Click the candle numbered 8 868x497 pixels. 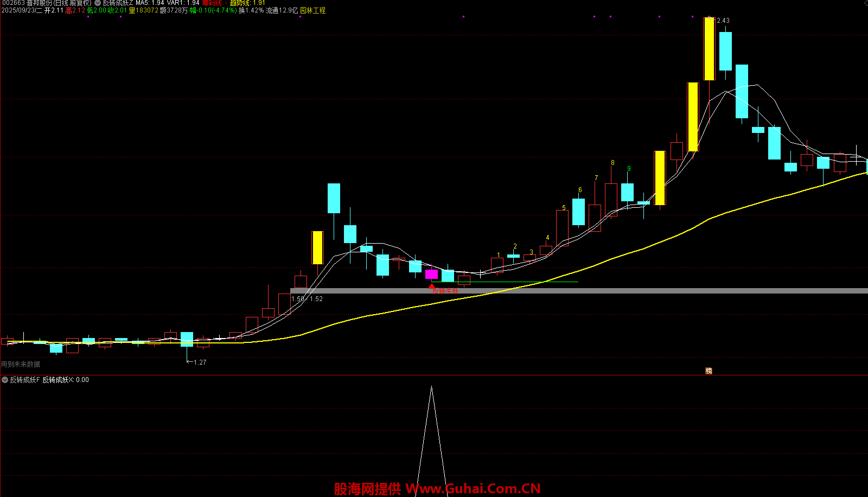click(611, 200)
